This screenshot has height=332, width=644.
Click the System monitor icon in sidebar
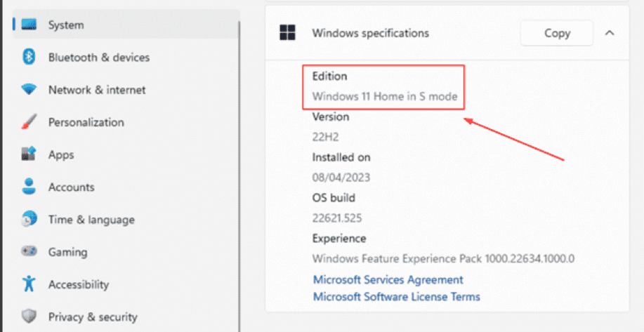pyautogui.click(x=29, y=25)
